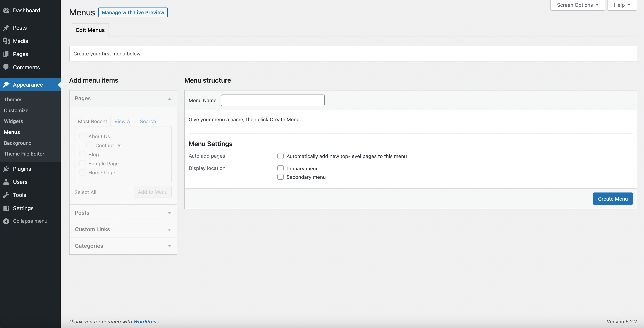Click the Dashboard gauge icon
This screenshot has width=644, height=328.
[6, 11]
